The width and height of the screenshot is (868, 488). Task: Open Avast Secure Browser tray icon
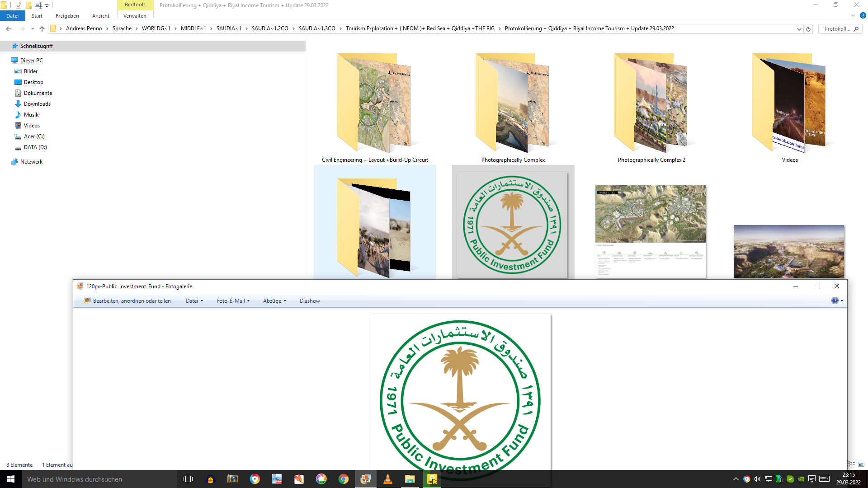pyautogui.click(x=746, y=479)
